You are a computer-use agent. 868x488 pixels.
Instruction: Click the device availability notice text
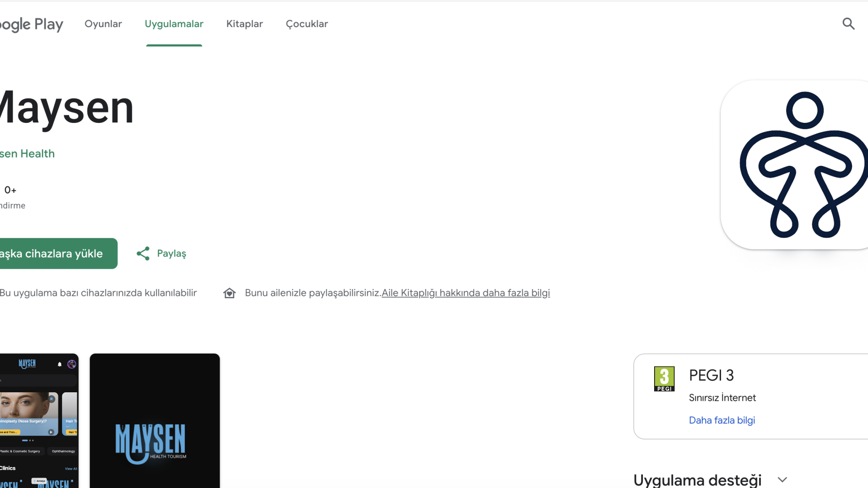click(x=99, y=293)
